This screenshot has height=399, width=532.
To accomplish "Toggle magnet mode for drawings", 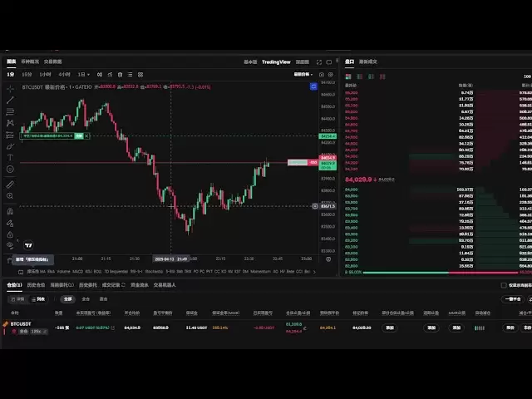I will pyautogui.click(x=10, y=211).
